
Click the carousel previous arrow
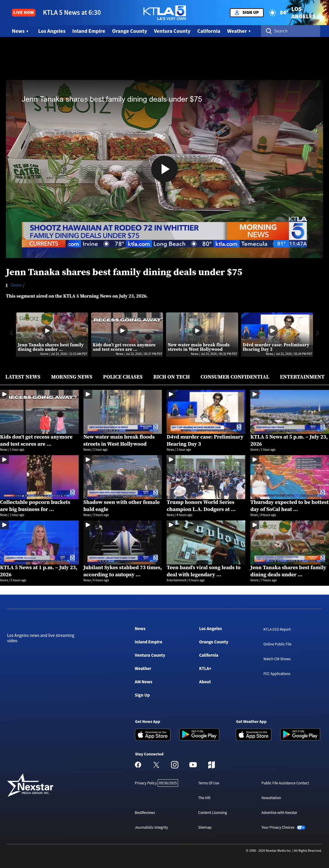pyautogui.click(x=12, y=333)
